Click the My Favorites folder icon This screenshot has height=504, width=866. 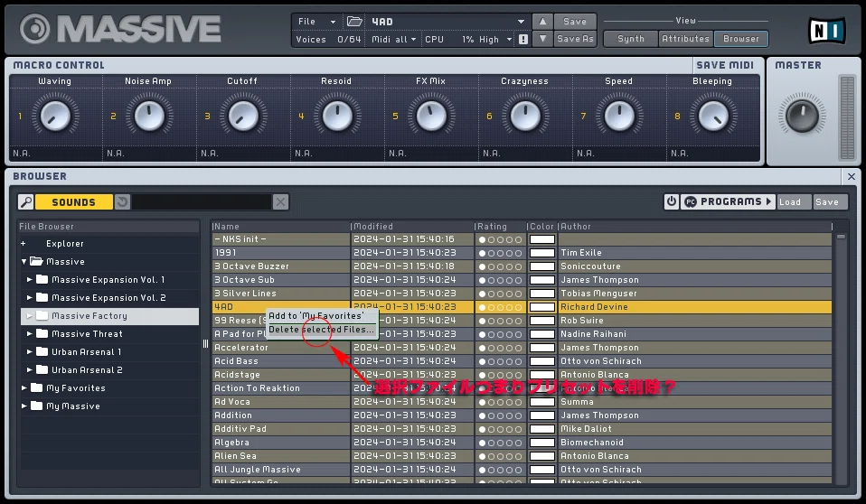click(36, 388)
